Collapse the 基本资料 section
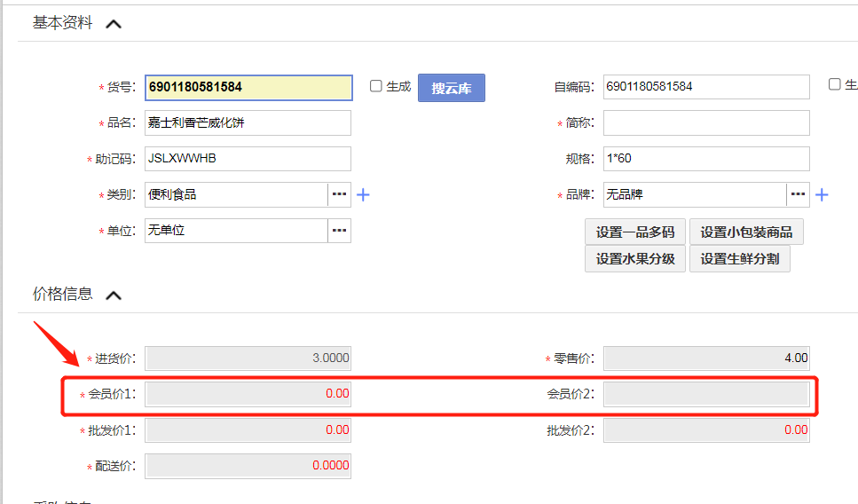This screenshot has height=504, width=858. tap(113, 24)
